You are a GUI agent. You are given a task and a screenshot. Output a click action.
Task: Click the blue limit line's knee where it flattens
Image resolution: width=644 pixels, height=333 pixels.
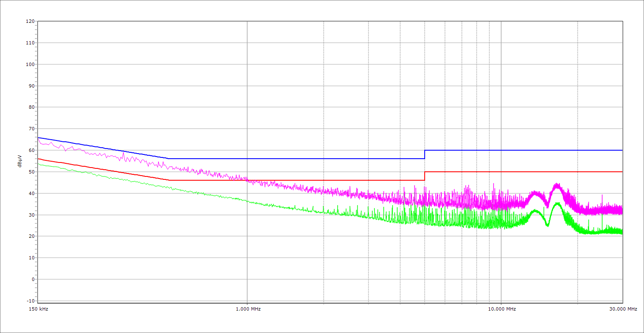point(169,159)
